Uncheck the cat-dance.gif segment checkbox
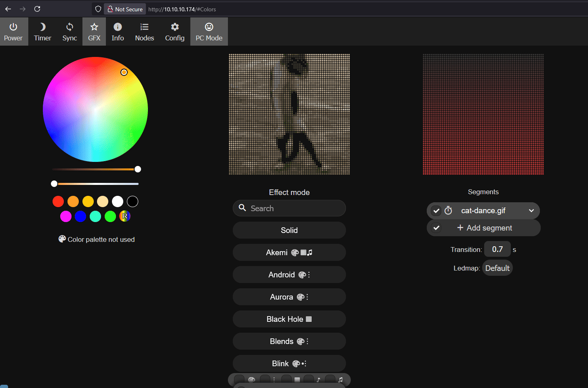This screenshot has width=588, height=388. [436, 211]
